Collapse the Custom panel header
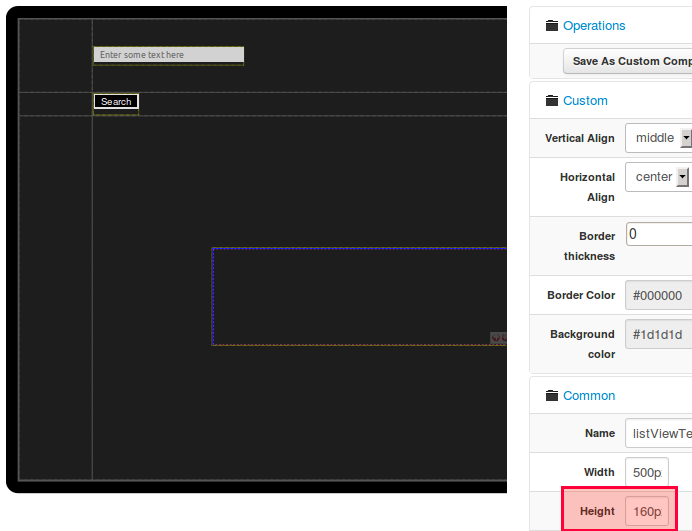Image resolution: width=692 pixels, height=531 pixels. pos(585,101)
